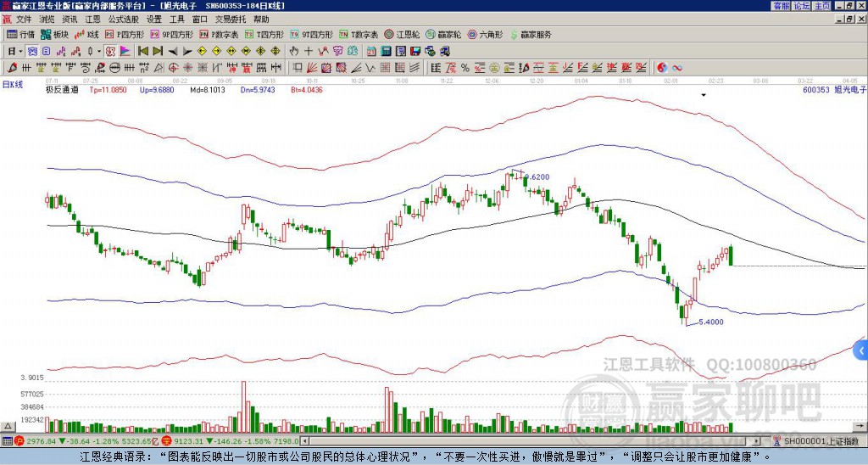Select the crosshair cursor tool
Image resolution: width=868 pixels, height=465 pixels.
pyautogui.click(x=309, y=52)
